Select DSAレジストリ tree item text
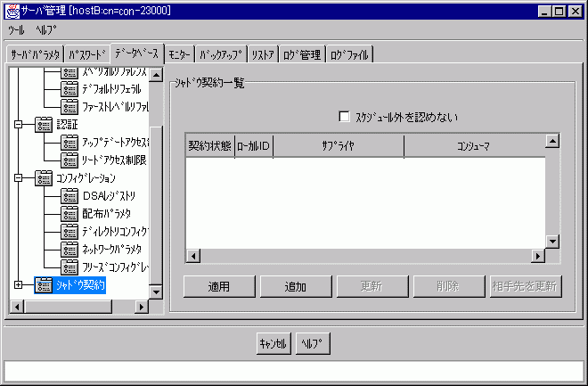 pos(109,196)
